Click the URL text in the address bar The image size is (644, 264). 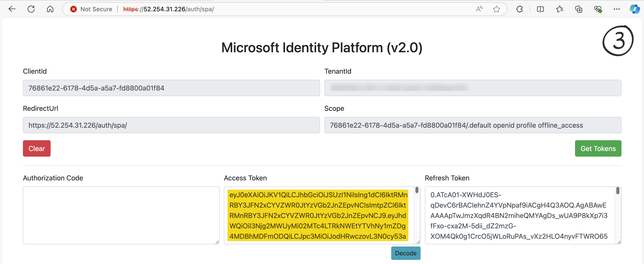(168, 9)
